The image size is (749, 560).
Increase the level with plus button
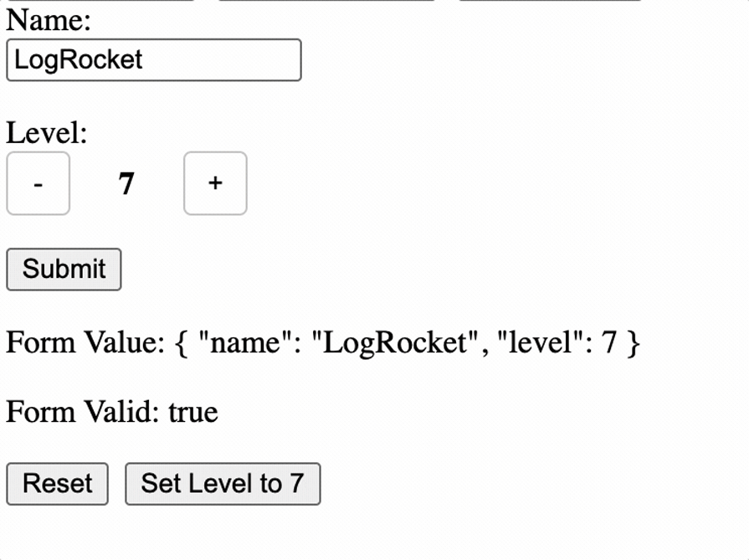[x=215, y=183]
